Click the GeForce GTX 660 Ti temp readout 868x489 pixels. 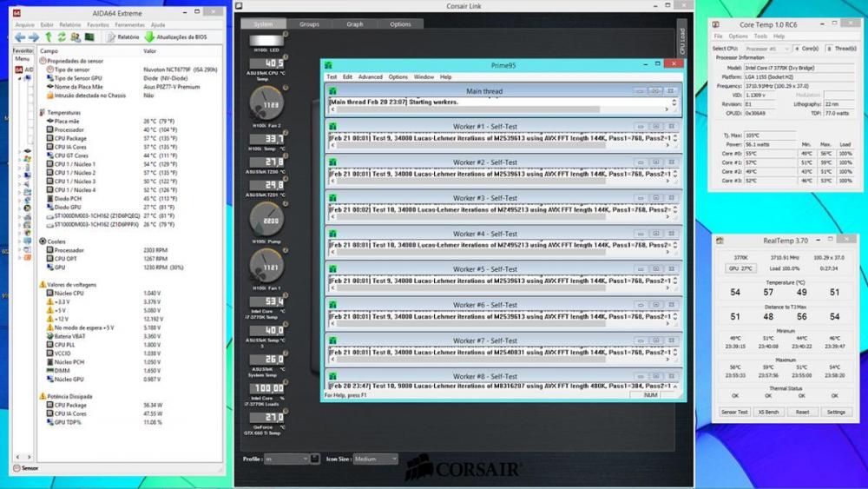[x=266, y=417]
